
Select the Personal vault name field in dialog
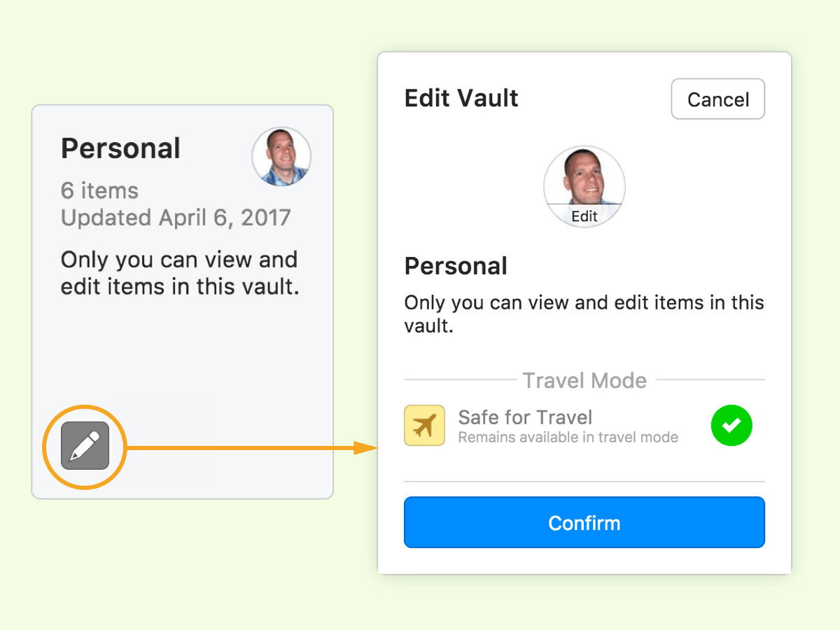456,266
